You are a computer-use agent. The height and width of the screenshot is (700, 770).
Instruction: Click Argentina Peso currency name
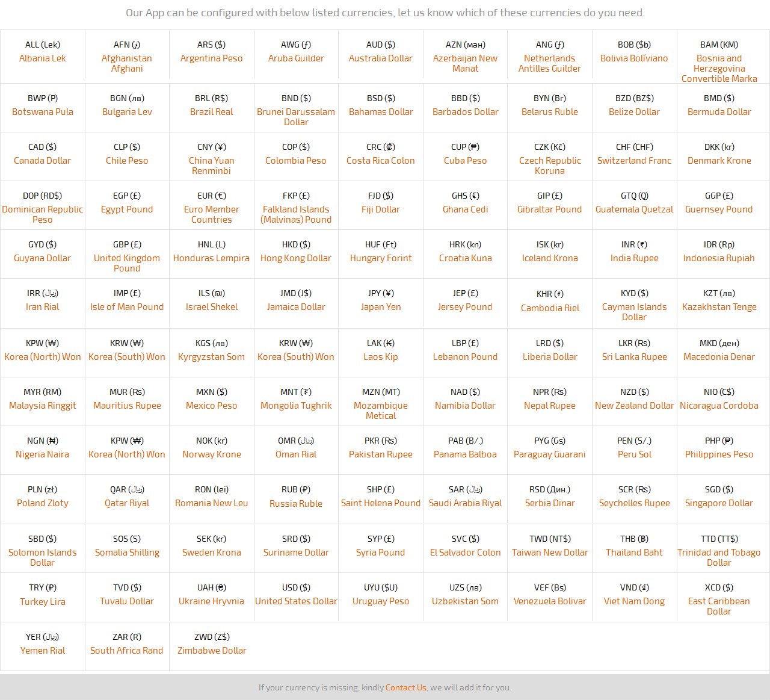[x=212, y=58]
